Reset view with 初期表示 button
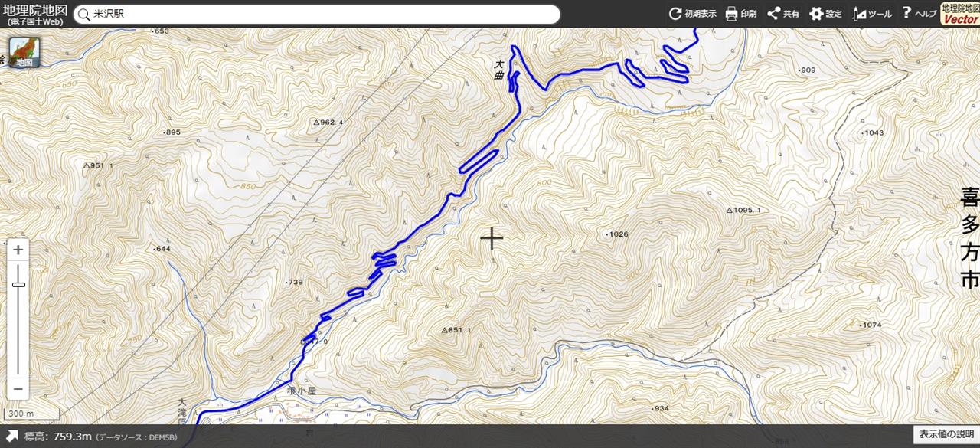Viewport: 980px width, 448px height. (692, 14)
